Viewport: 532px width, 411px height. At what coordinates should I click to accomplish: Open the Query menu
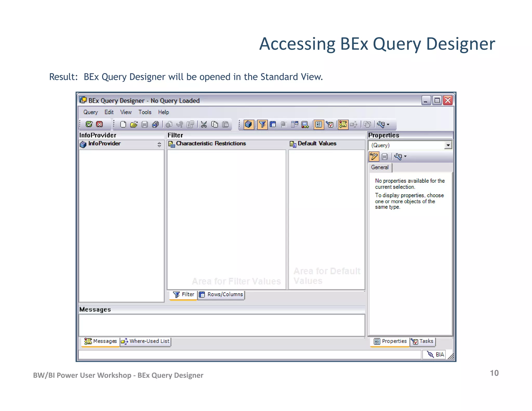click(x=91, y=112)
